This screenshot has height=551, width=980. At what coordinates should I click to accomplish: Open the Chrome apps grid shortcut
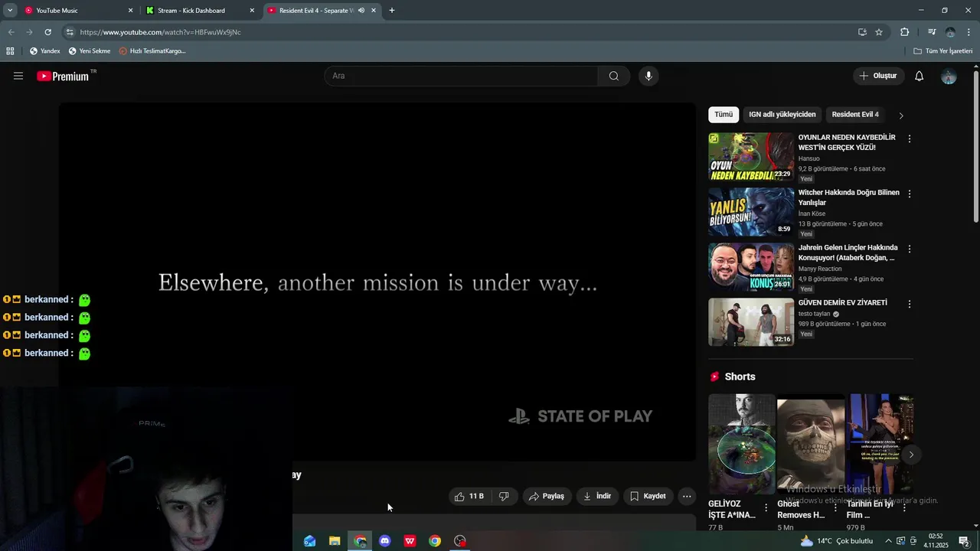(10, 51)
